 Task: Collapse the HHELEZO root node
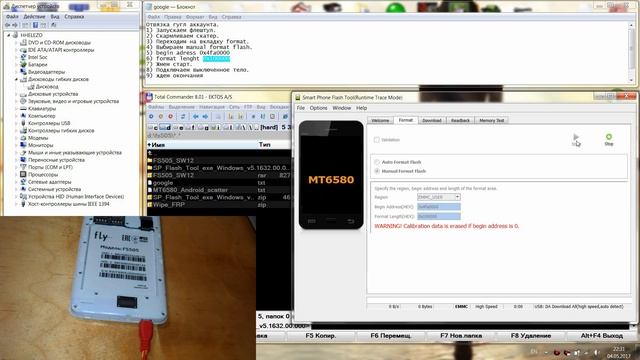(x=9, y=35)
